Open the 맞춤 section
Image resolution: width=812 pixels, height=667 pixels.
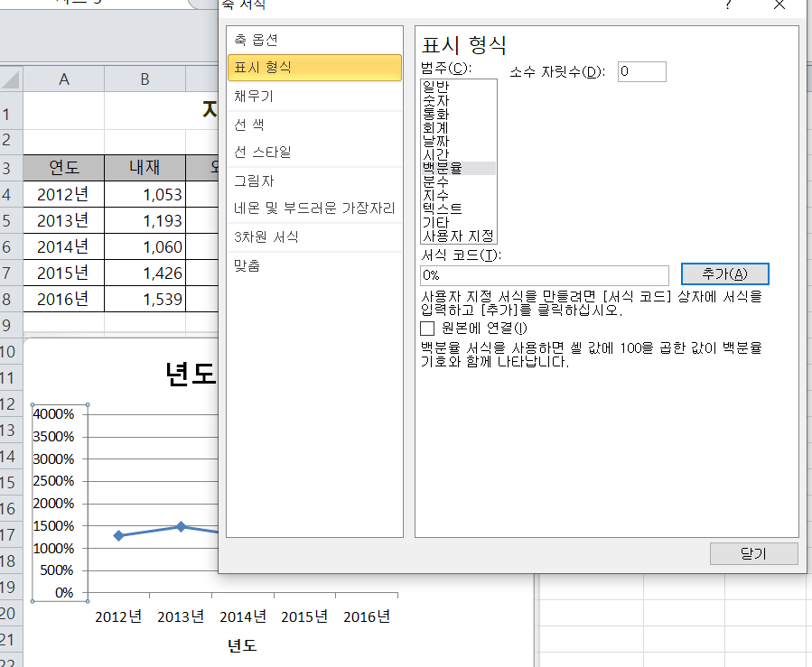pos(247,265)
